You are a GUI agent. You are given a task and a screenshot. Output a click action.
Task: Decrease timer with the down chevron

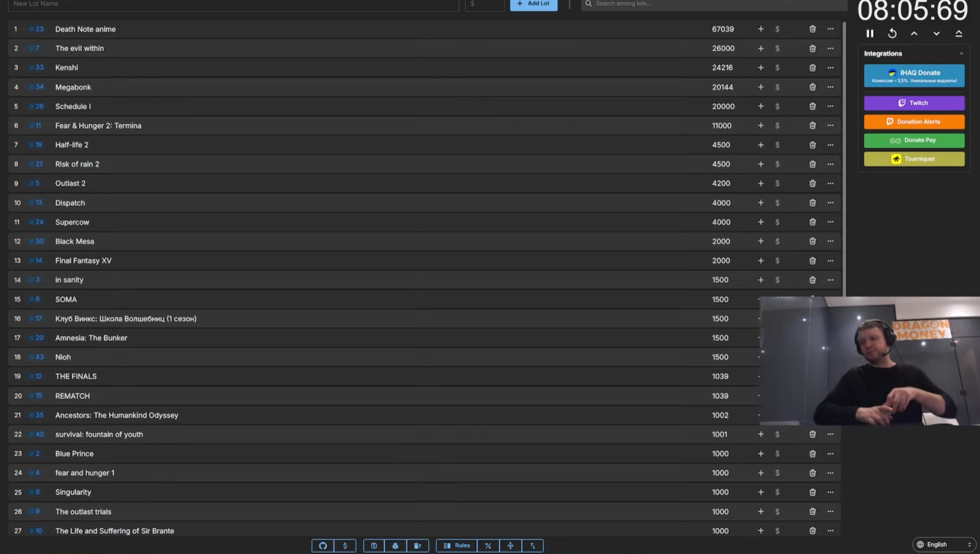[x=936, y=34]
